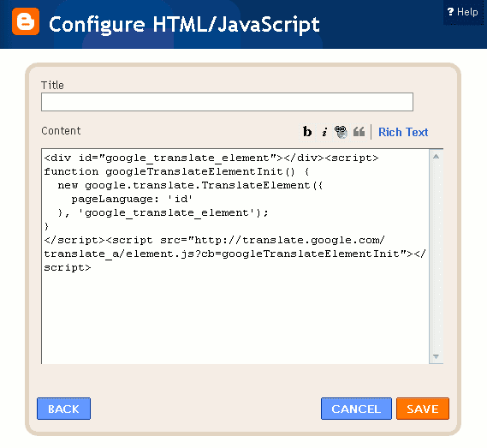487x448 pixels.
Task: Click into the Title input field
Action: (x=227, y=102)
